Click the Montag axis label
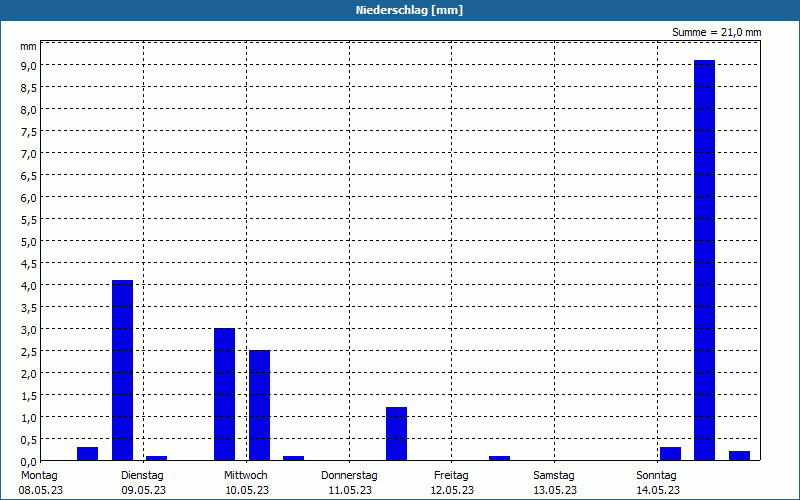The height and width of the screenshot is (500, 800). (39, 475)
